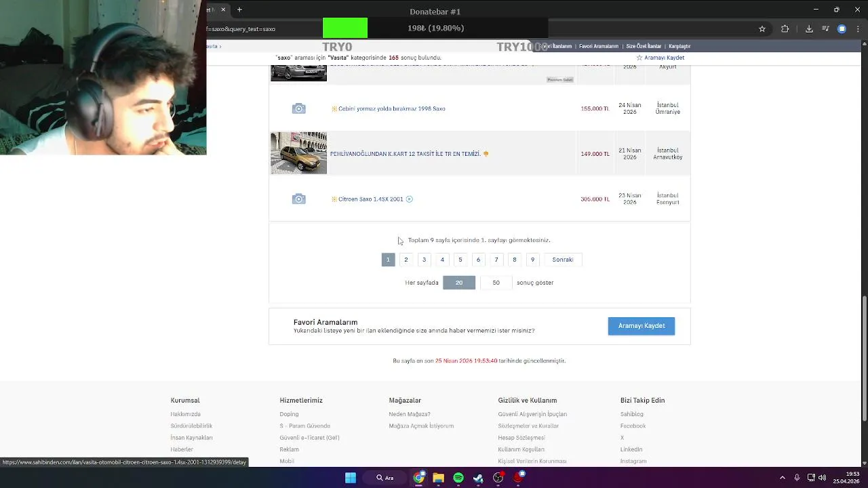Open the Mağaza Açmak İstiyorum footer link

point(421,426)
